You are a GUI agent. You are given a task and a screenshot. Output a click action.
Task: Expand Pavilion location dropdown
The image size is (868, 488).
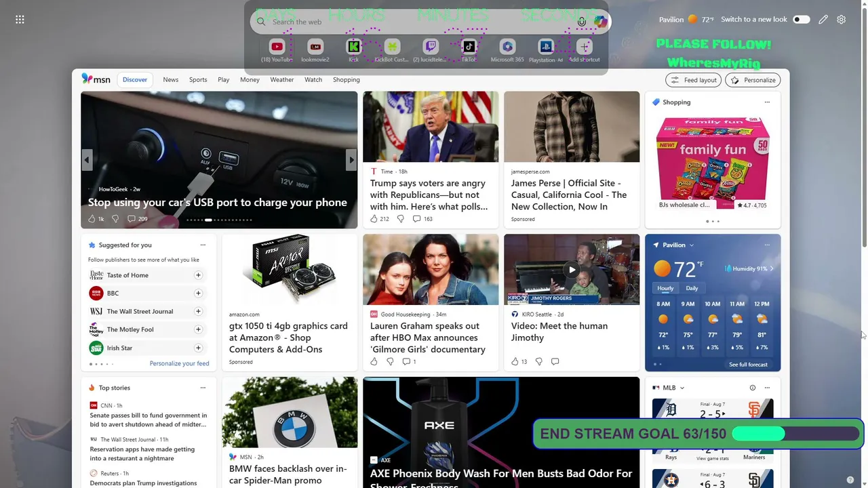click(691, 245)
